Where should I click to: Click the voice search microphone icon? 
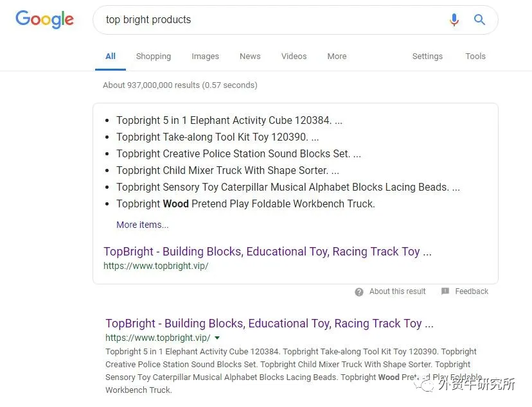click(454, 20)
